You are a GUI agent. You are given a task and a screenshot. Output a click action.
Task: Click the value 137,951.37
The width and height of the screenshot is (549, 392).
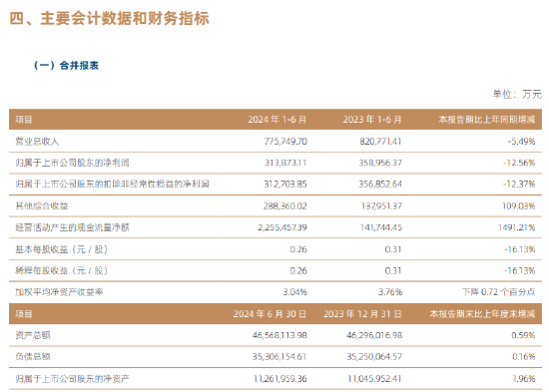[x=381, y=206]
